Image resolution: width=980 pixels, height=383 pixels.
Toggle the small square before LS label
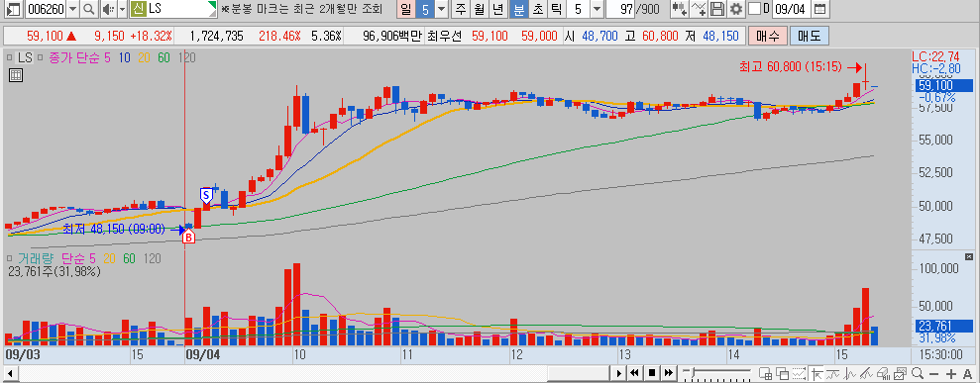(9, 58)
